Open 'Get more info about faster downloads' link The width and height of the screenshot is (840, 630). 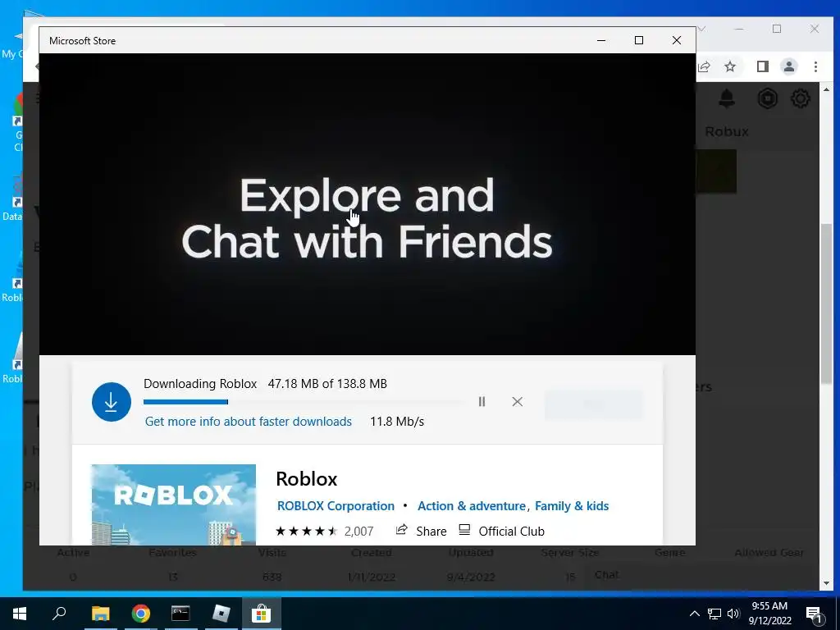point(248,422)
